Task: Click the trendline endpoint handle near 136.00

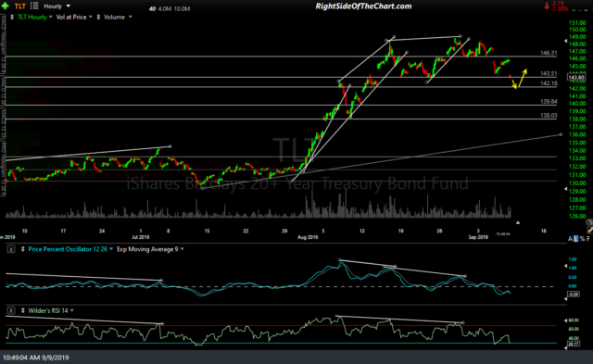Action: tap(561, 134)
